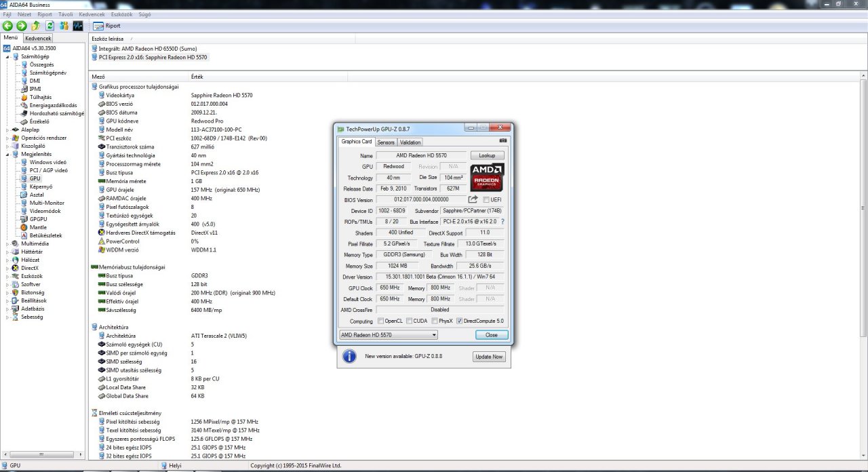
Task: Click the green Back arrow toolbar icon
Action: (x=8, y=26)
